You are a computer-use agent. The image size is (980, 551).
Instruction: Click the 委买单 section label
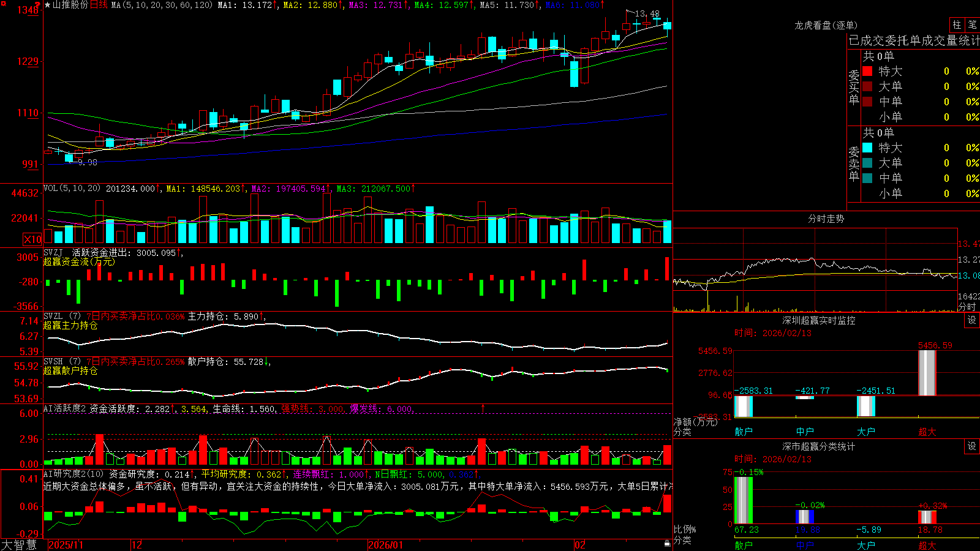854,87
